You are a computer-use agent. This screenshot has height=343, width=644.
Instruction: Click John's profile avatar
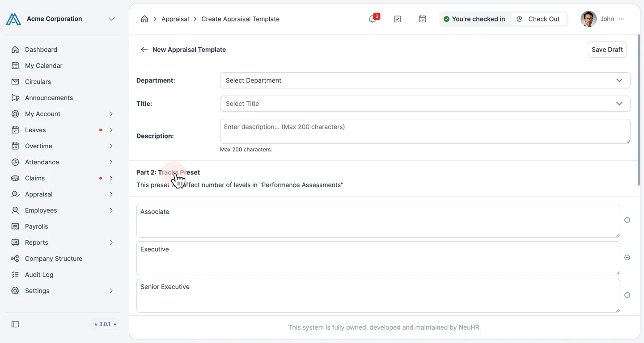click(x=589, y=19)
